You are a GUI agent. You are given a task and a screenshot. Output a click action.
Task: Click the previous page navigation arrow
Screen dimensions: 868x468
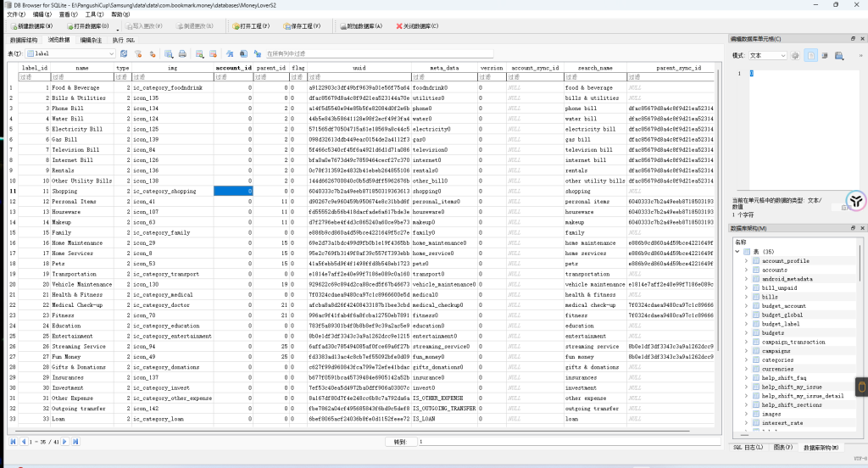point(23,442)
